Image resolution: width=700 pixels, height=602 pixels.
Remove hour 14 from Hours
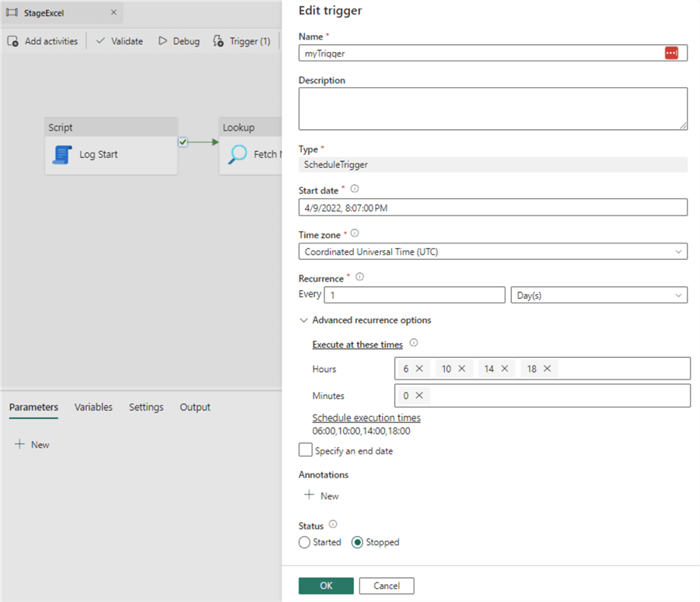click(505, 369)
